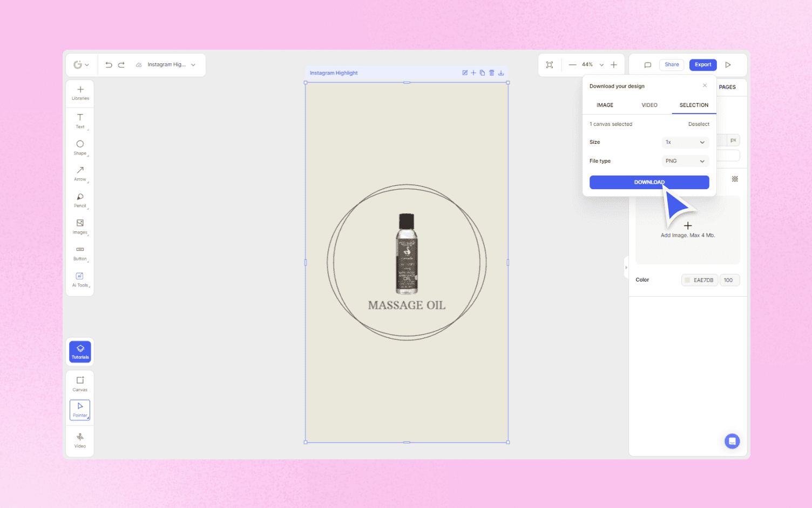Select the Shape tool

[x=80, y=147]
